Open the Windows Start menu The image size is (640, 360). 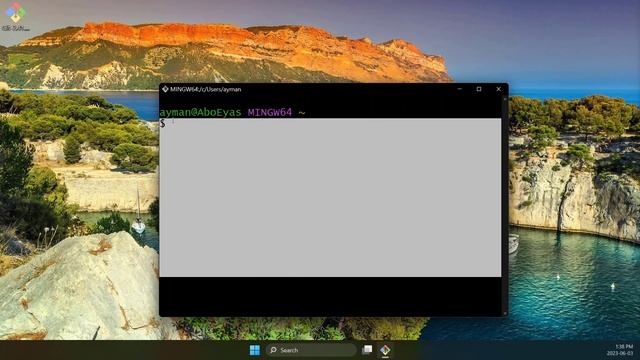255,350
